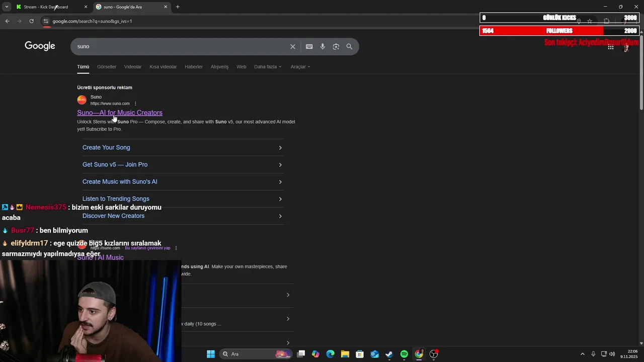
Task: Open OBS Studio from the taskbar
Action: (x=434, y=354)
